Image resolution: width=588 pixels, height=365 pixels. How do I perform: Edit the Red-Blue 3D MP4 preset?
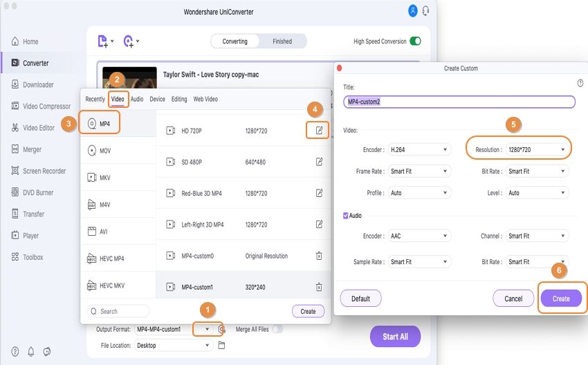pos(319,193)
